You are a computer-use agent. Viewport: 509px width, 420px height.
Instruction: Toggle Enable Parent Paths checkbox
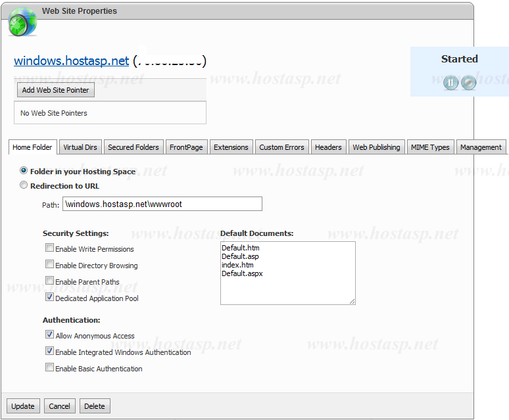[x=49, y=281]
